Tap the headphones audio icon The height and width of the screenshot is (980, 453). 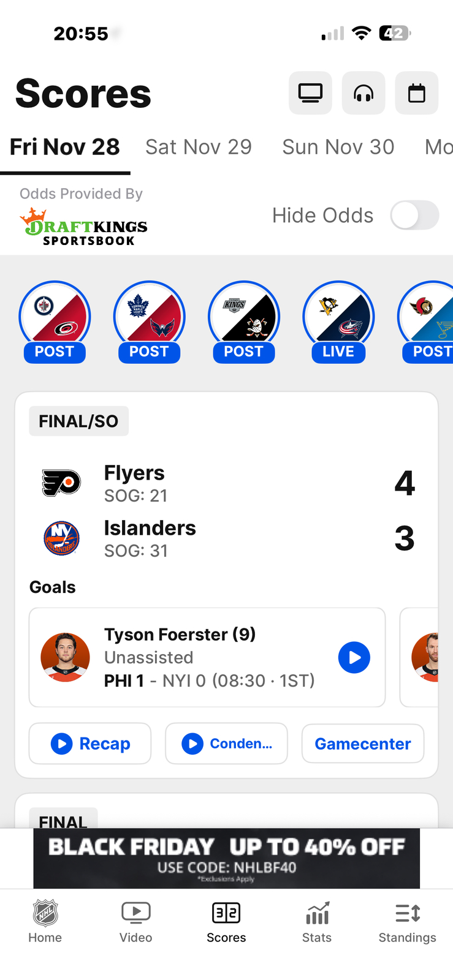(x=364, y=93)
